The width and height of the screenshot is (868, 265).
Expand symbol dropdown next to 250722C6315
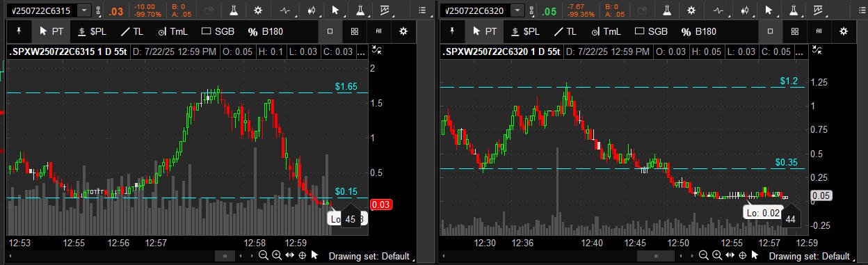coord(84,10)
